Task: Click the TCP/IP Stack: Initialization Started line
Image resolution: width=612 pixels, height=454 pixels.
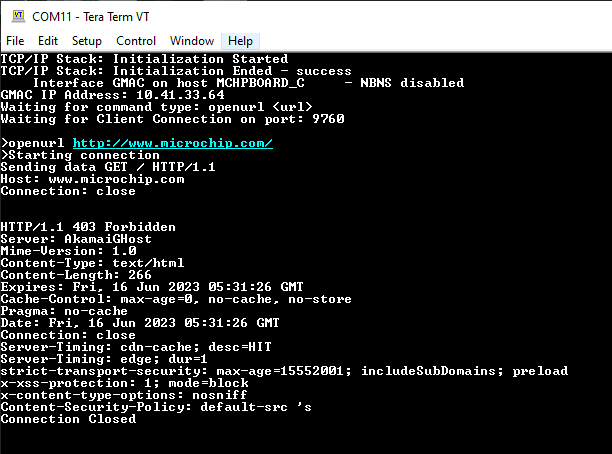Action: coord(144,59)
